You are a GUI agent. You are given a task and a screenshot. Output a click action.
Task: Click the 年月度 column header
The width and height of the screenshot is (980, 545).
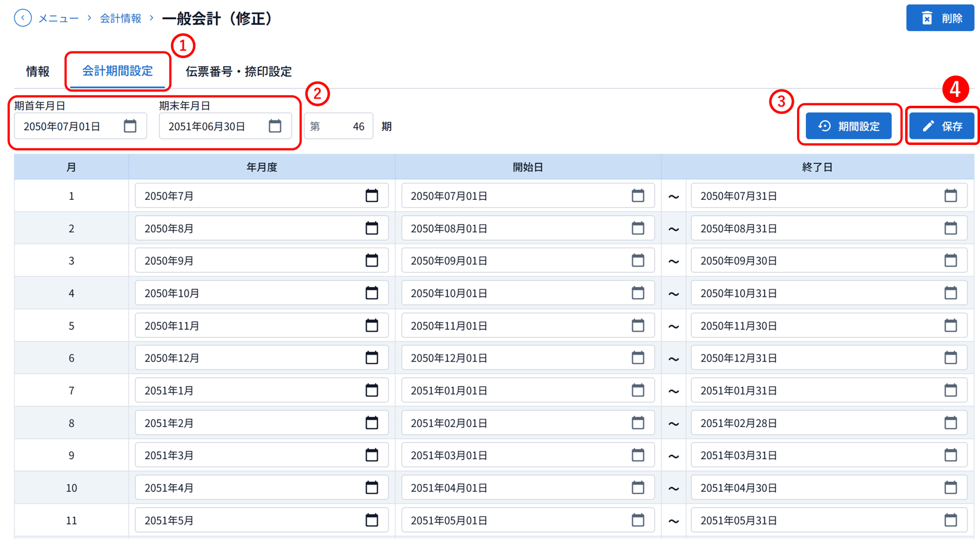[x=262, y=167]
